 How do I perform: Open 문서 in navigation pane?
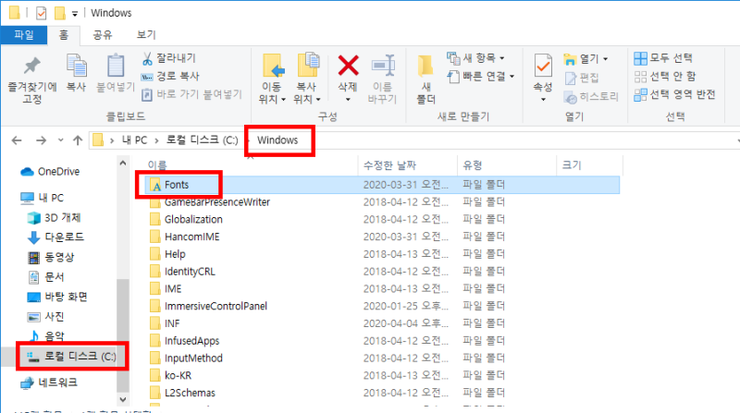pyautogui.click(x=45, y=277)
